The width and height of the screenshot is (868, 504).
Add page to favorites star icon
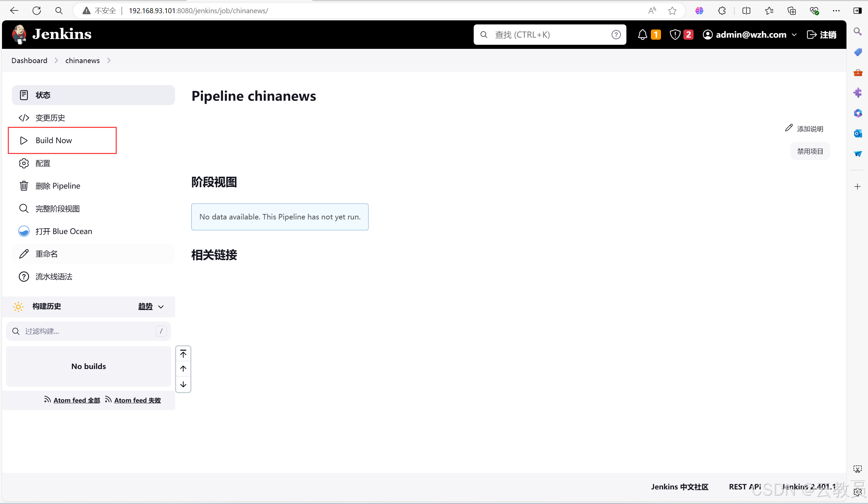672,11
